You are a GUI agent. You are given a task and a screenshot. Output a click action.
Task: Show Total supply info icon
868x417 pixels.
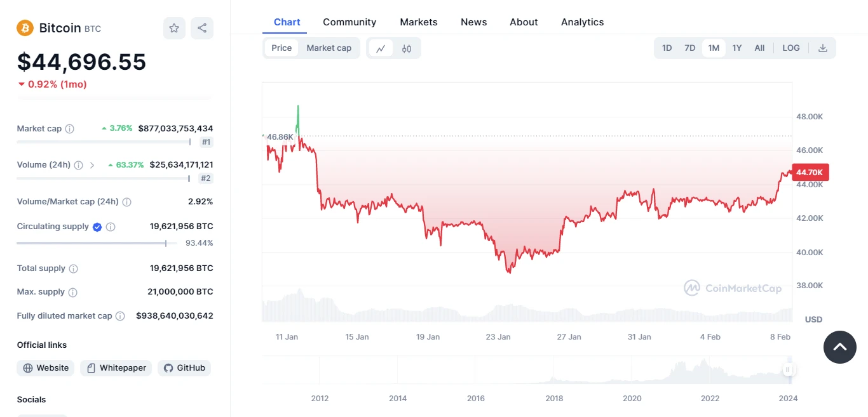tap(73, 268)
